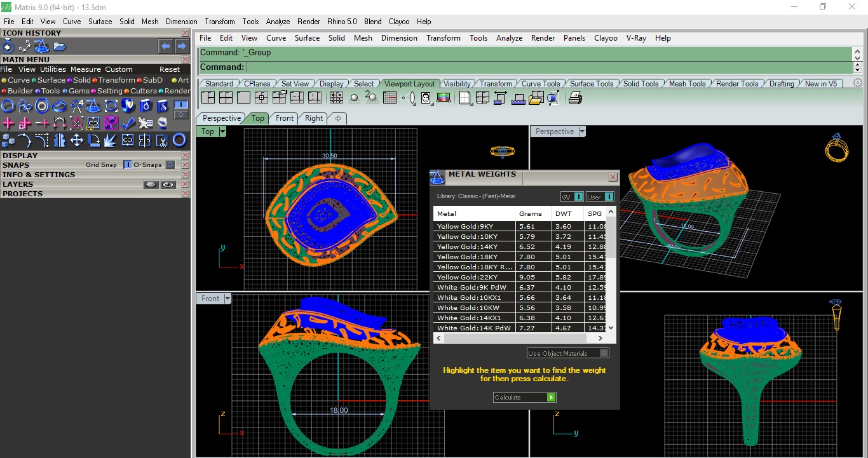The image size is (868, 458).
Task: Open the face portrait named view icon
Action: pyautogui.click(x=426, y=98)
